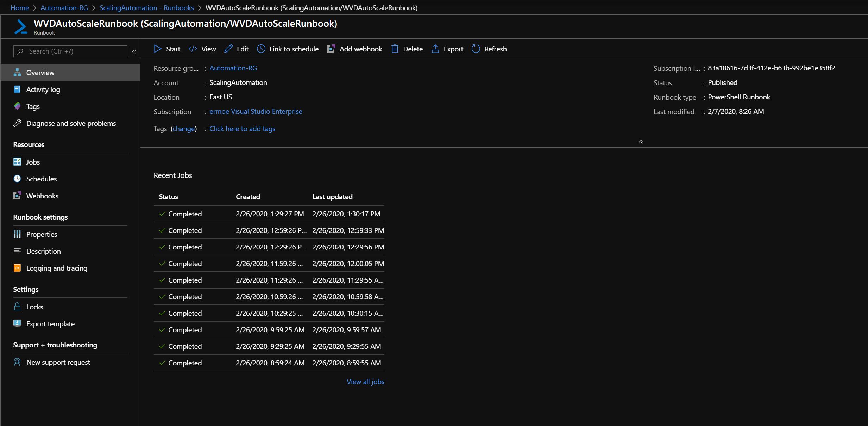Viewport: 868px width, 426px height.
Task: Open the Automation-RG resource group link
Action: [x=233, y=68]
